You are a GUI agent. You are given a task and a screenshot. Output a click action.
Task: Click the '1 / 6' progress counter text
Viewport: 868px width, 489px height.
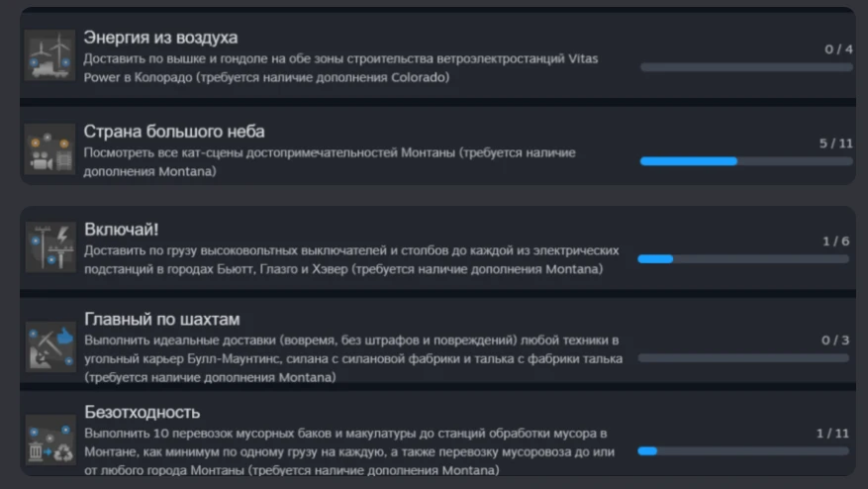click(x=835, y=241)
